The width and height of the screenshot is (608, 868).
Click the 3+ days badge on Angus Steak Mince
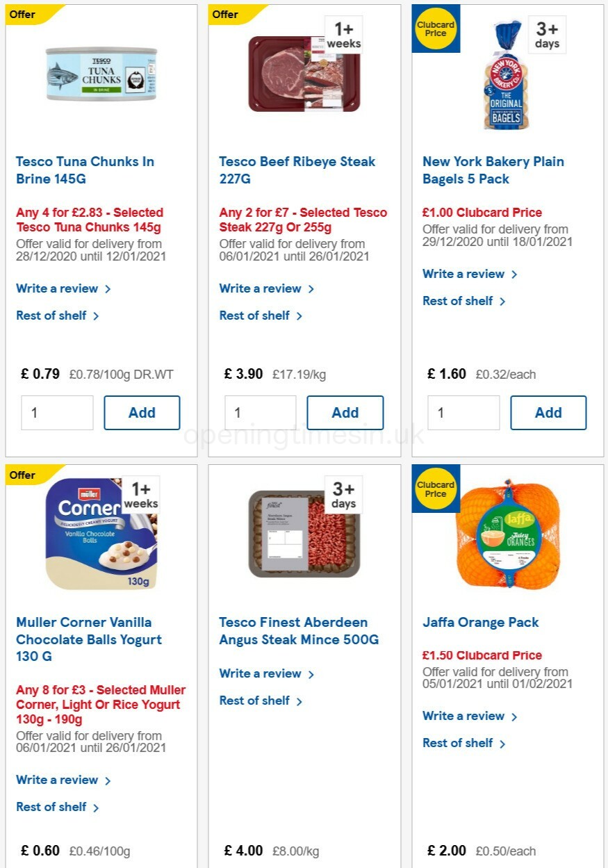[x=344, y=494]
